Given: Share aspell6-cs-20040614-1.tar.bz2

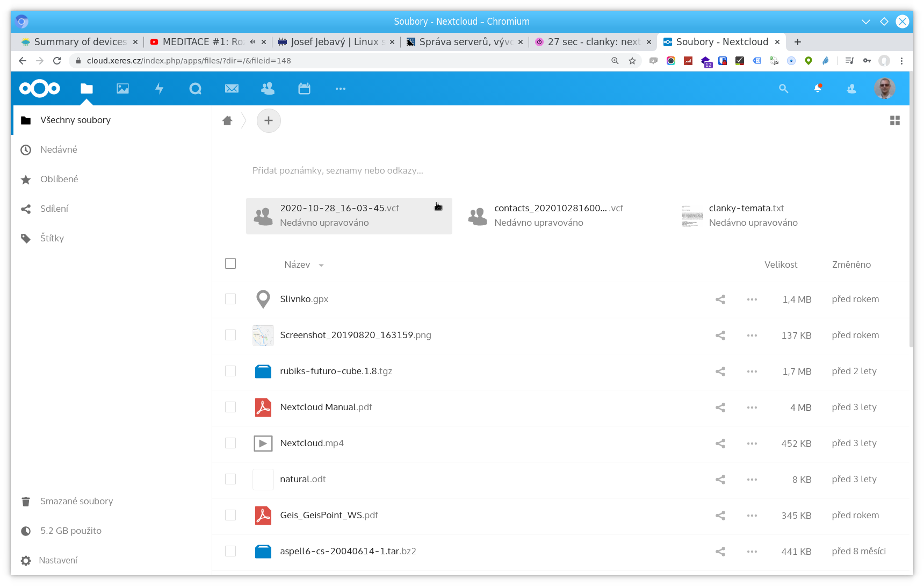Looking at the screenshot, I should (x=720, y=552).
